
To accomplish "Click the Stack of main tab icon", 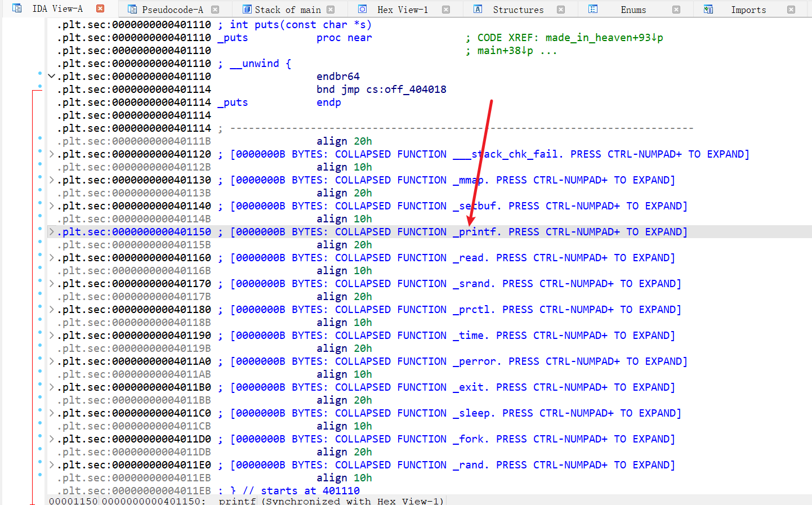I will pyautogui.click(x=247, y=10).
